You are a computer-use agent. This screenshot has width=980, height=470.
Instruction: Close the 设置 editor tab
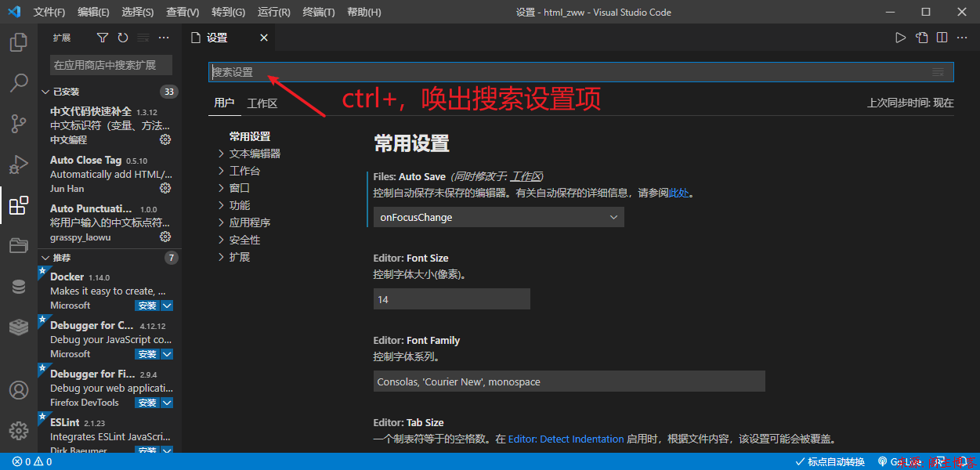(264, 38)
